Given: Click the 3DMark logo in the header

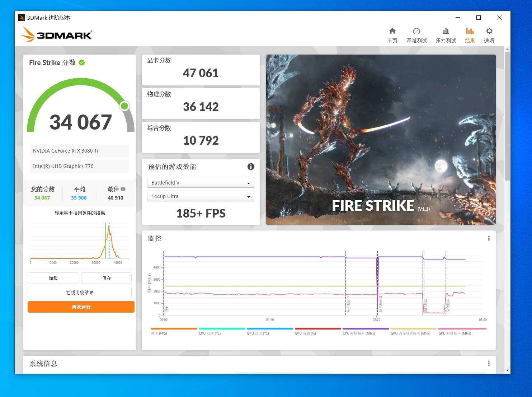Looking at the screenshot, I should click(x=57, y=34).
